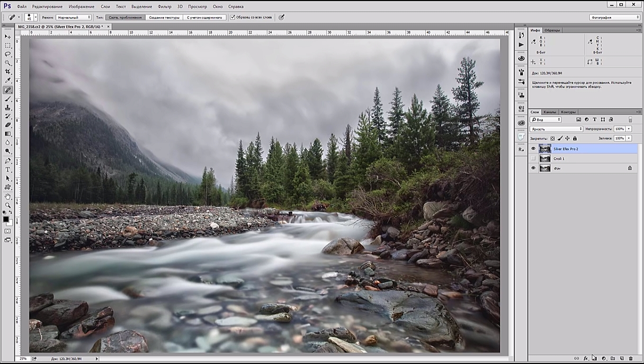This screenshot has width=644, height=364.
Task: Filter layers by pixel layer type
Action: click(x=579, y=119)
